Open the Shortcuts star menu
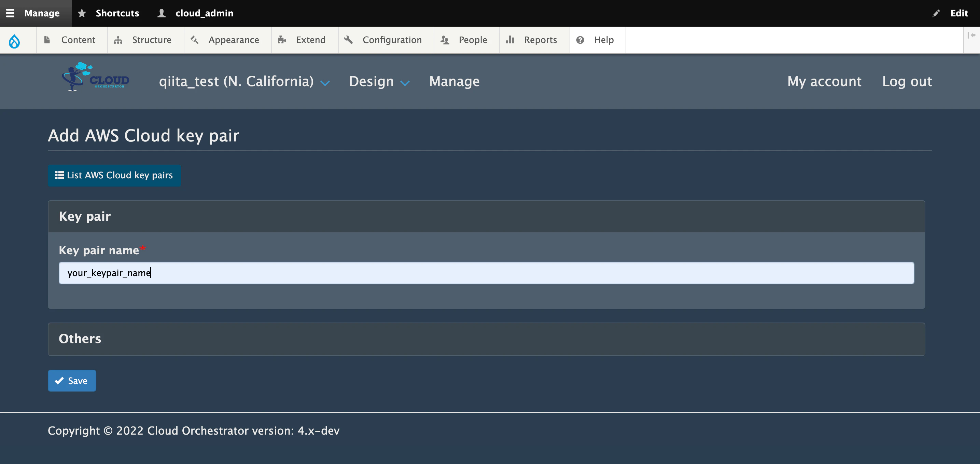Screen dimensions: 980x464 109,13
